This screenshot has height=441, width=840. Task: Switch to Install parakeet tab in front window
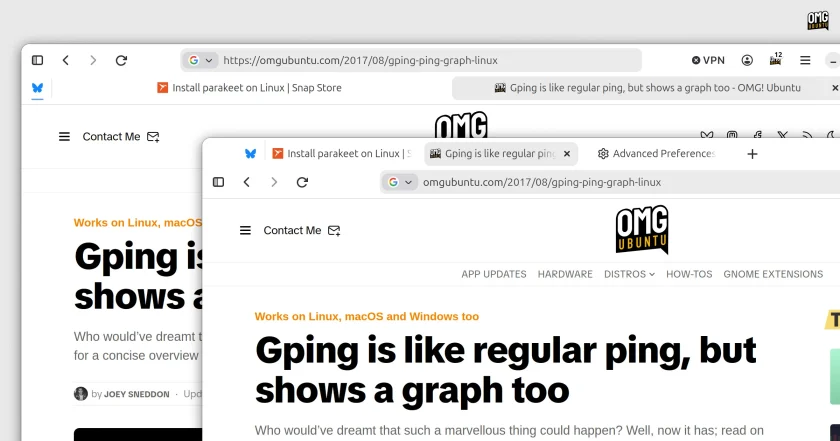[x=342, y=154]
